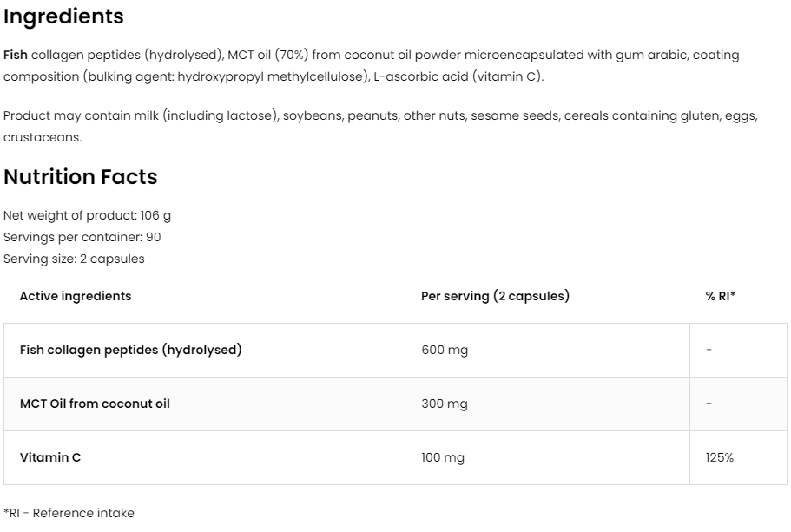Viewport: 791px width, 532px height.
Task: Click the *RI - Reference intake footnote
Action: coord(69,513)
